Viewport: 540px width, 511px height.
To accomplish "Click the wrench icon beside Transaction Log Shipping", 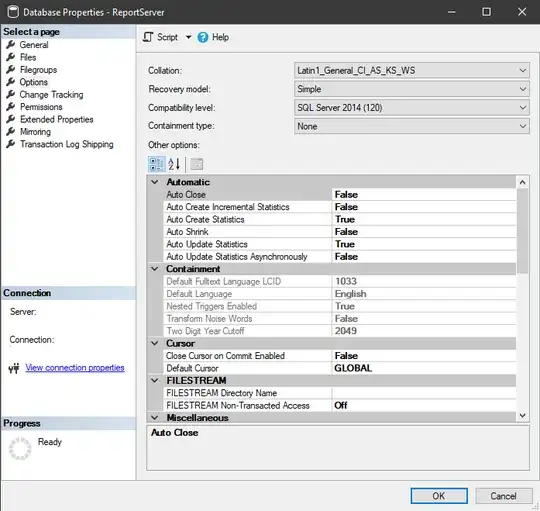I will pyautogui.click(x=11, y=144).
